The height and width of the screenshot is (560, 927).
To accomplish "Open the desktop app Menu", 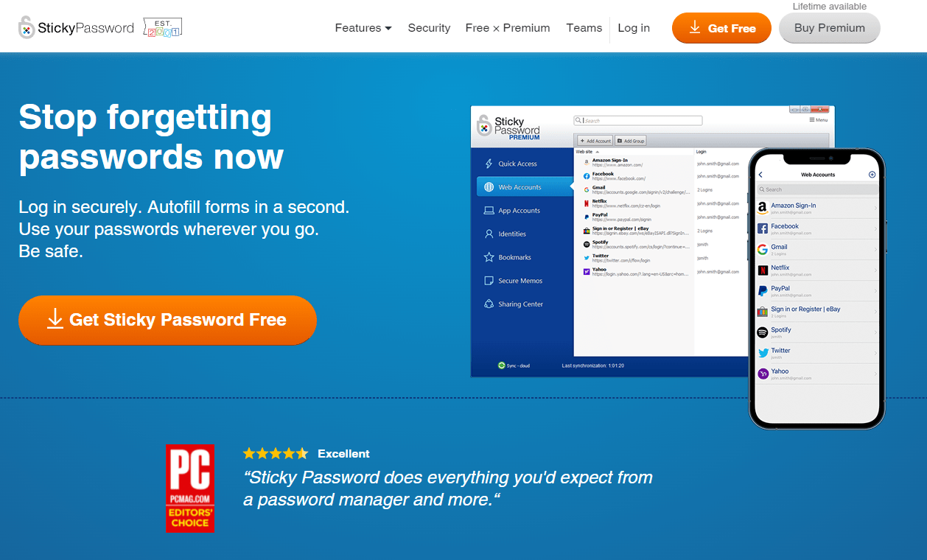I will (819, 120).
